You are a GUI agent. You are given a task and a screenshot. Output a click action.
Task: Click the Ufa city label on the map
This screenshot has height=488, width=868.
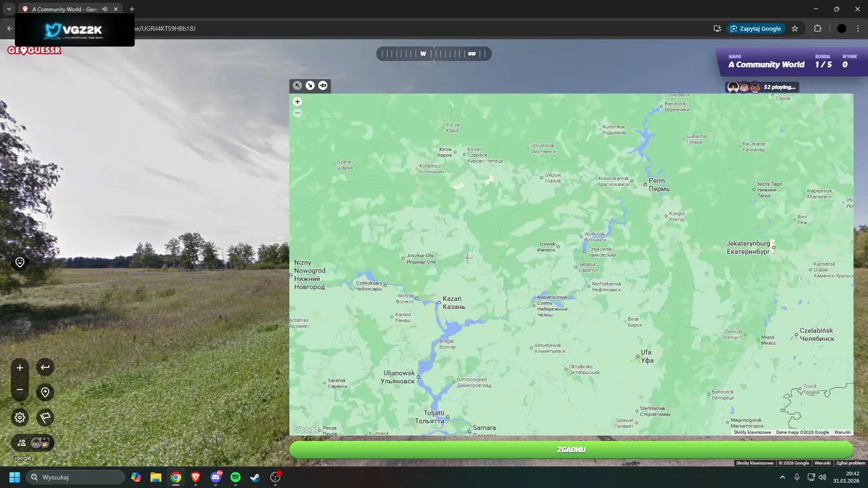coord(647,356)
